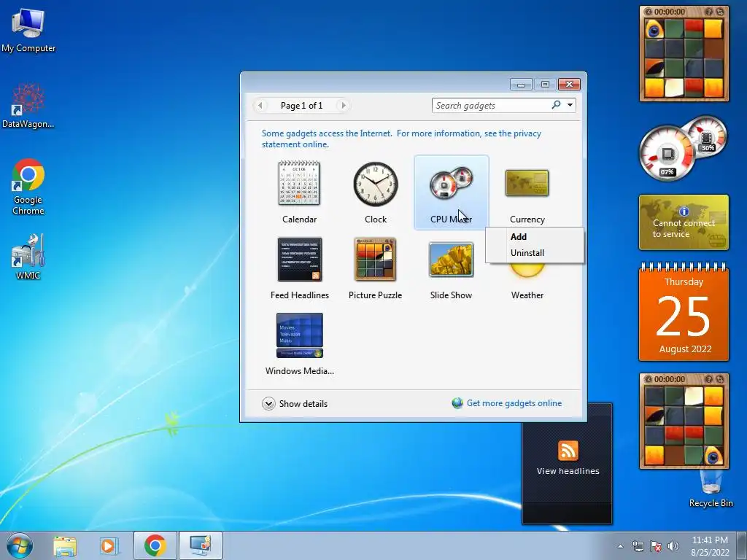Click the search magnifier icon
This screenshot has height=560, width=747.
click(x=556, y=105)
